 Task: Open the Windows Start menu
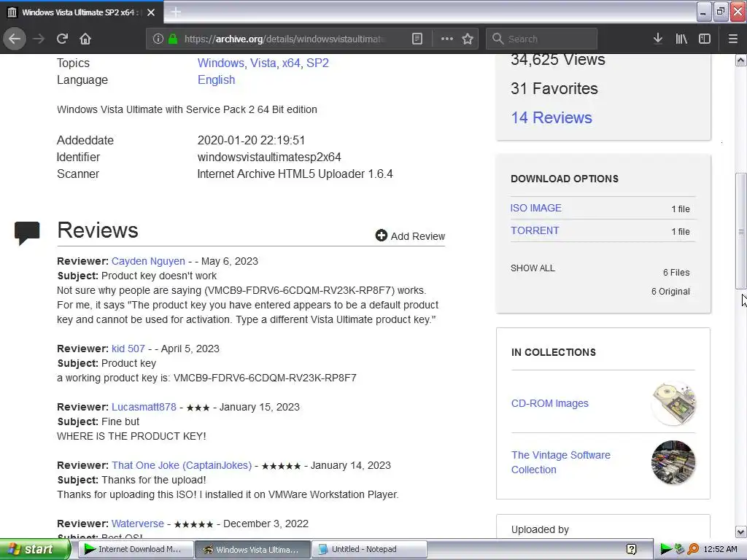click(35, 549)
